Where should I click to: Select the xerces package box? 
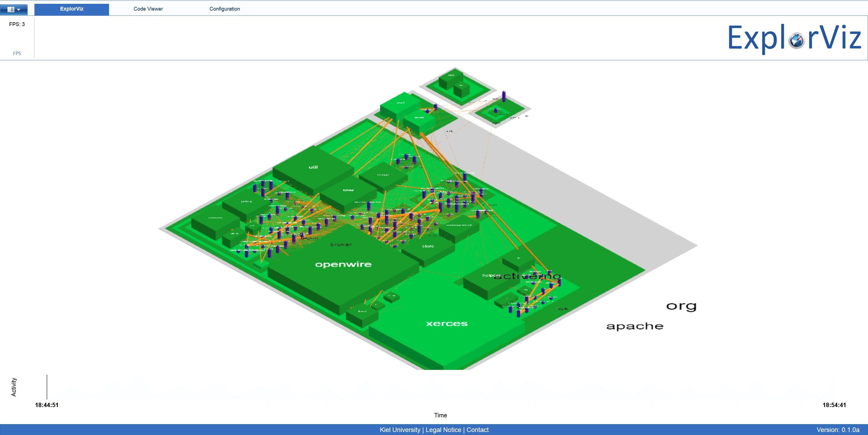click(446, 324)
